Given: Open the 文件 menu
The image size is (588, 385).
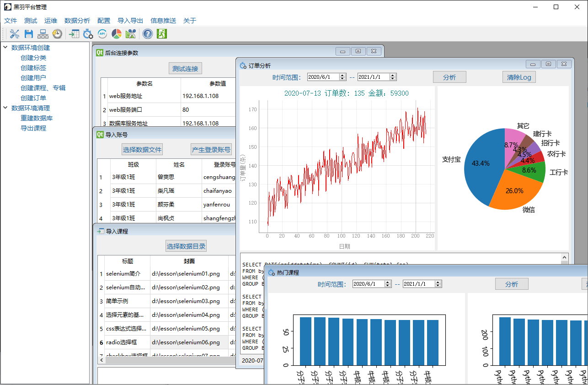Looking at the screenshot, I should [x=11, y=21].
